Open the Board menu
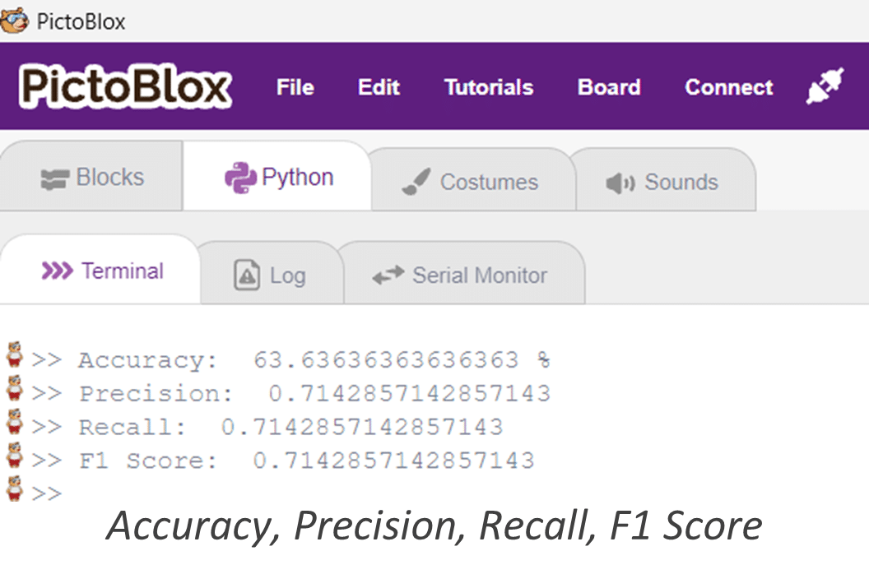Image resolution: width=869 pixels, height=588 pixels. (x=609, y=87)
